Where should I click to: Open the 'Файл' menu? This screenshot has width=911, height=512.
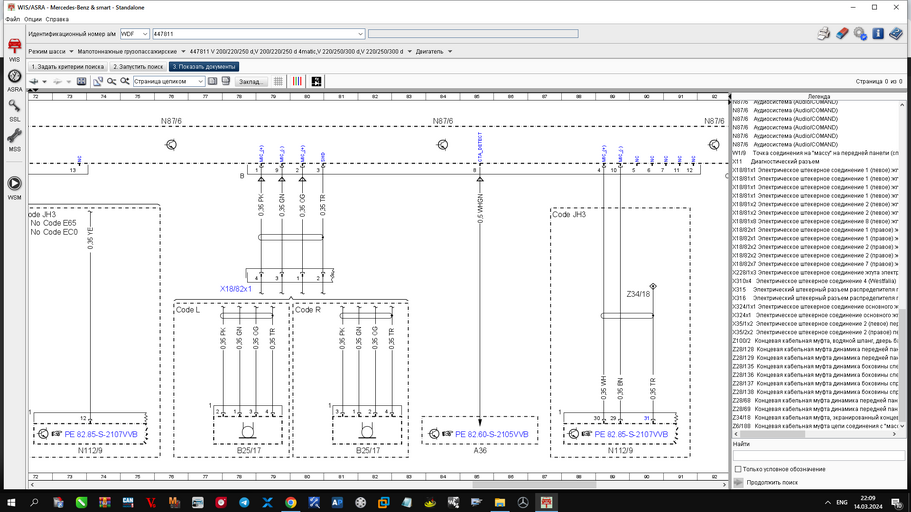(x=13, y=19)
